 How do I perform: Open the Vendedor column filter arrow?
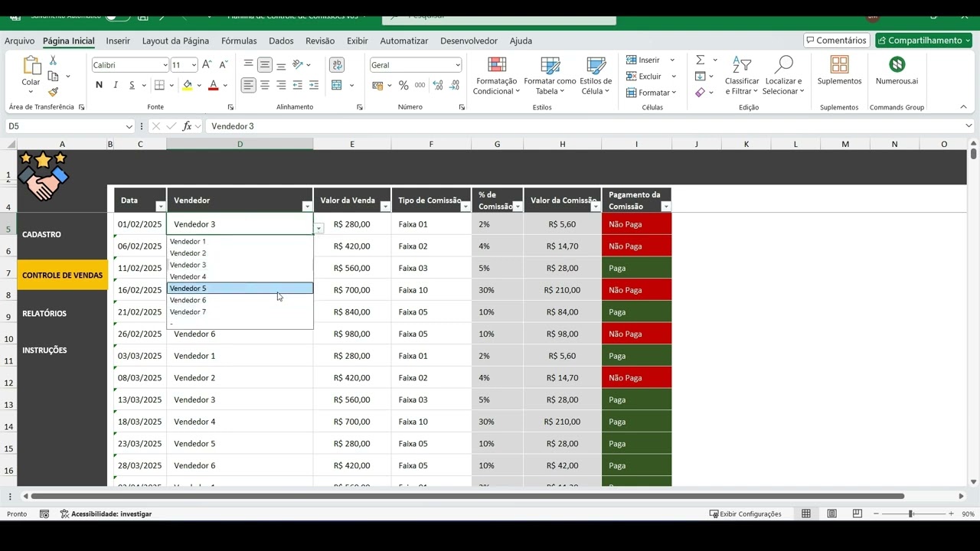click(307, 207)
